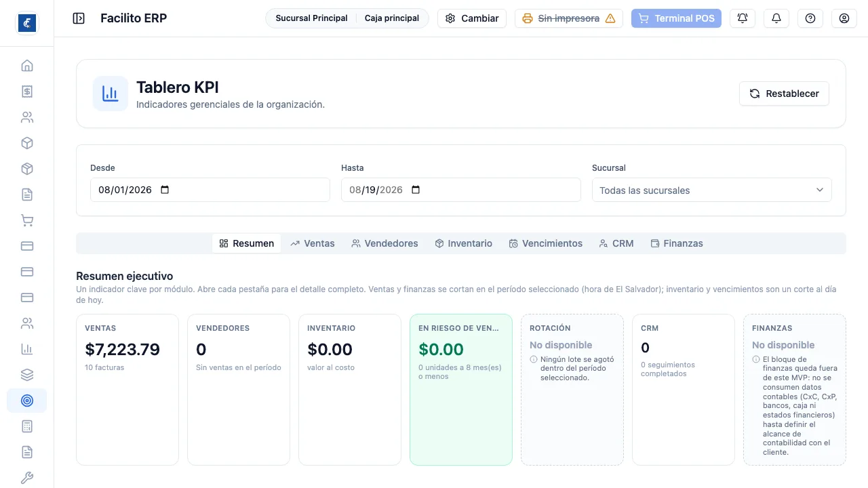
Task: Toggle the sidebar panel collapse icon
Action: click(x=79, y=18)
